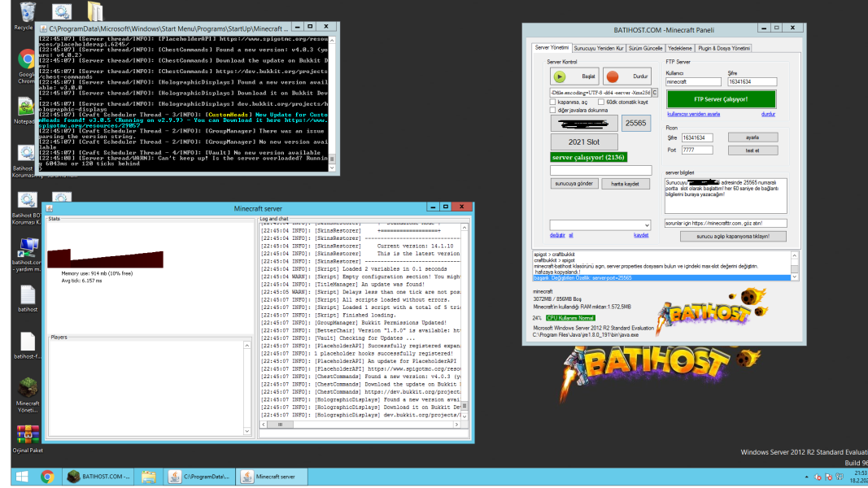This screenshot has width=868, height=488.
Task: Click the muted volume tray icon
Action: coord(818,477)
